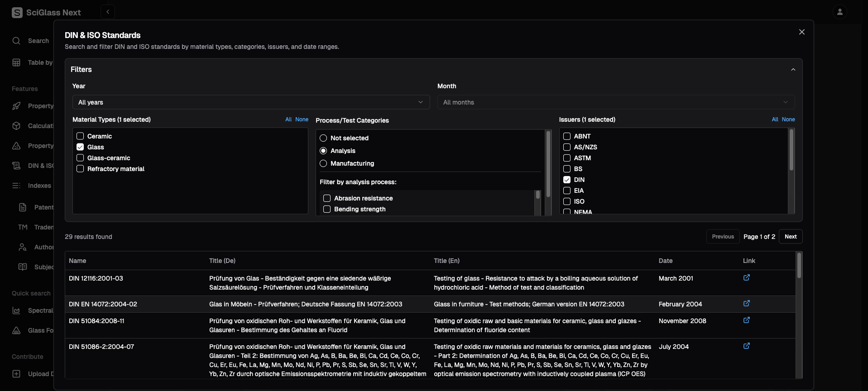Click the Indexes list icon in sidebar
The width and height of the screenshot is (868, 391).
(x=17, y=186)
